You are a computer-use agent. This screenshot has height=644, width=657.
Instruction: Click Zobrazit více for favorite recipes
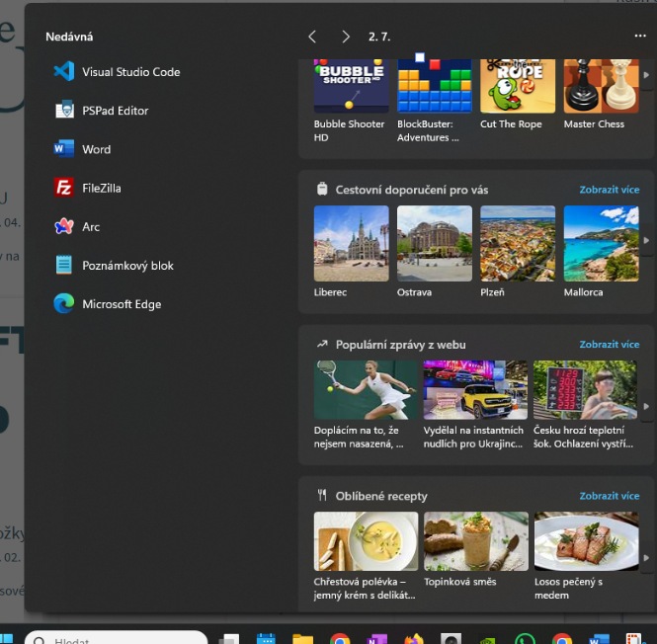pyautogui.click(x=610, y=496)
